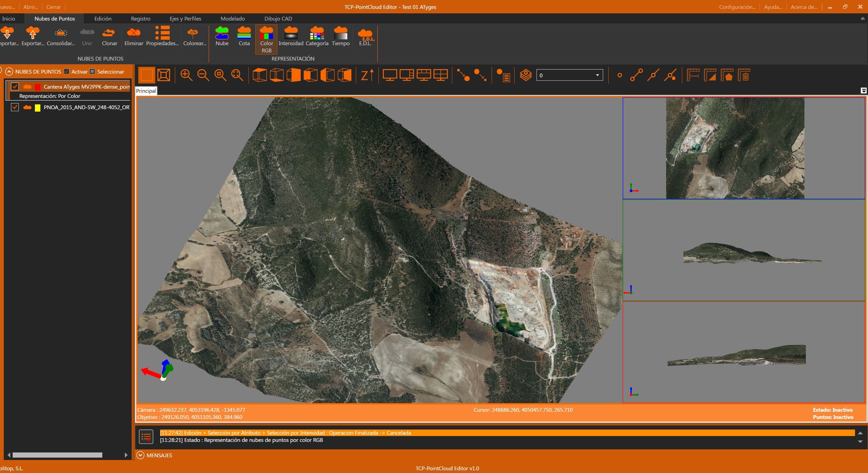Activate the Eliminar point cloud tool
This screenshot has width=868, height=473.
coord(133,37)
